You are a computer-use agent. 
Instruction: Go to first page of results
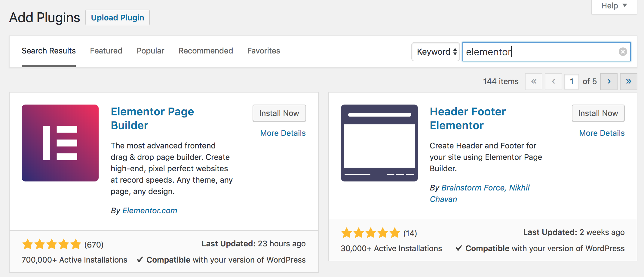[x=534, y=81]
